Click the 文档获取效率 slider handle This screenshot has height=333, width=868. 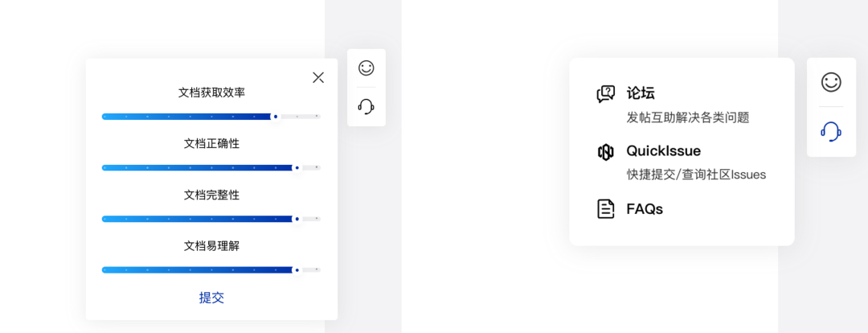tap(276, 117)
